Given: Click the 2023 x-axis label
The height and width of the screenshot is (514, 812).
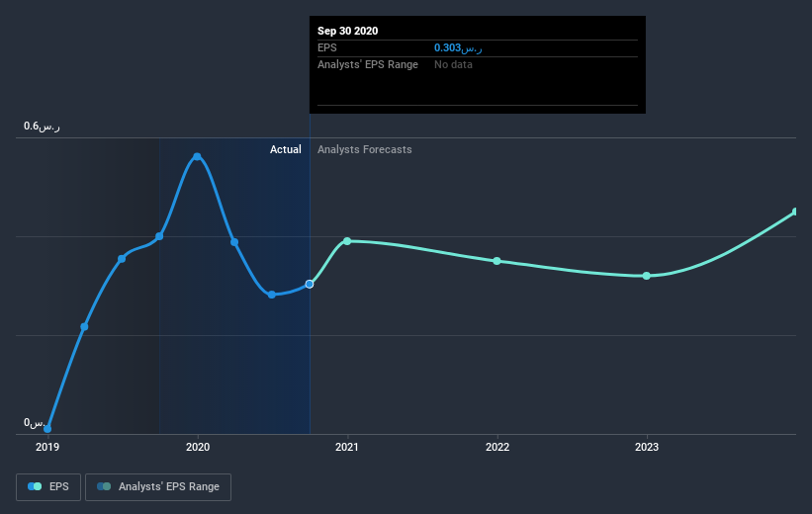Looking at the screenshot, I should (647, 447).
